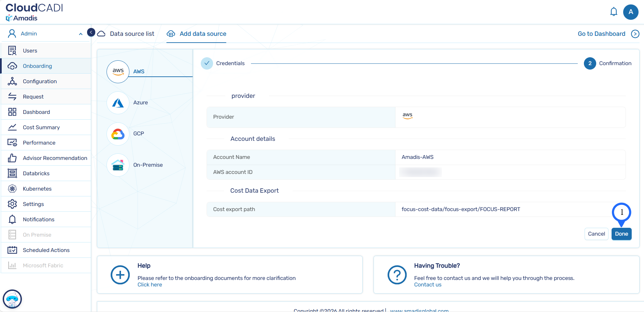This screenshot has height=312, width=644.
Task: Cancel the data source confirmation
Action: point(596,234)
